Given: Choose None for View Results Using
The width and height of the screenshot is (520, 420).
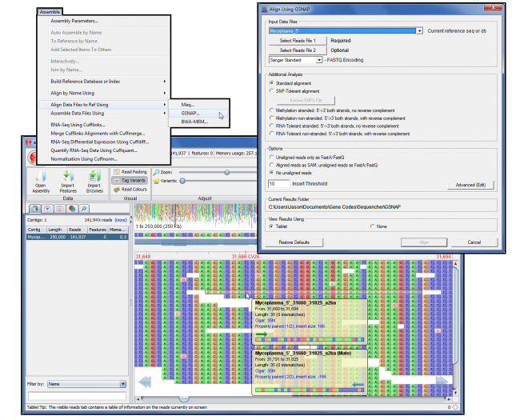Looking at the screenshot, I should 372,226.
